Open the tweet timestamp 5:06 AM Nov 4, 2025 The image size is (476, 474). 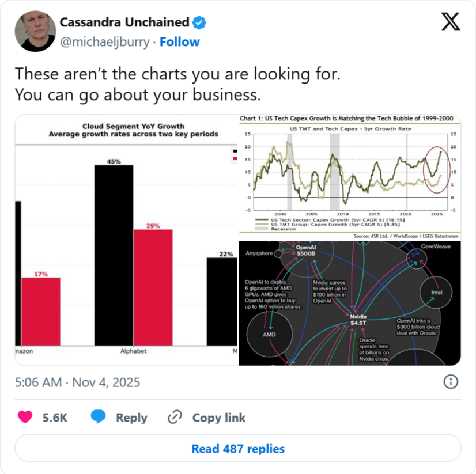(77, 382)
